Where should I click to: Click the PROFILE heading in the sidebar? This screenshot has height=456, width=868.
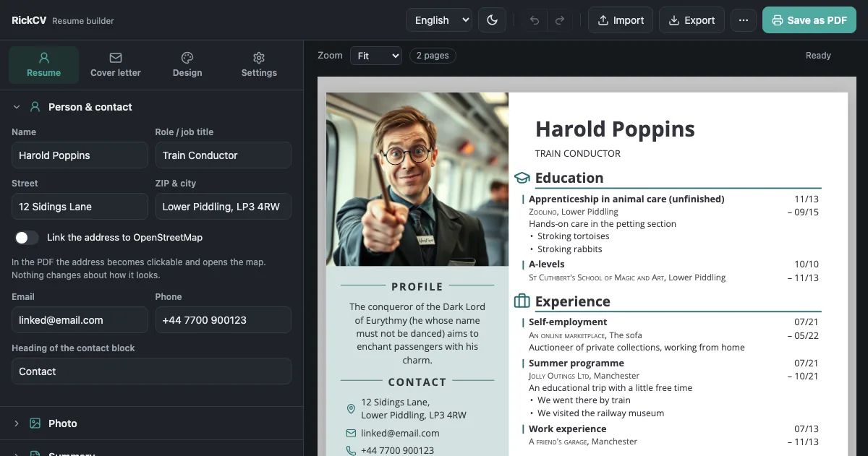[417, 287]
